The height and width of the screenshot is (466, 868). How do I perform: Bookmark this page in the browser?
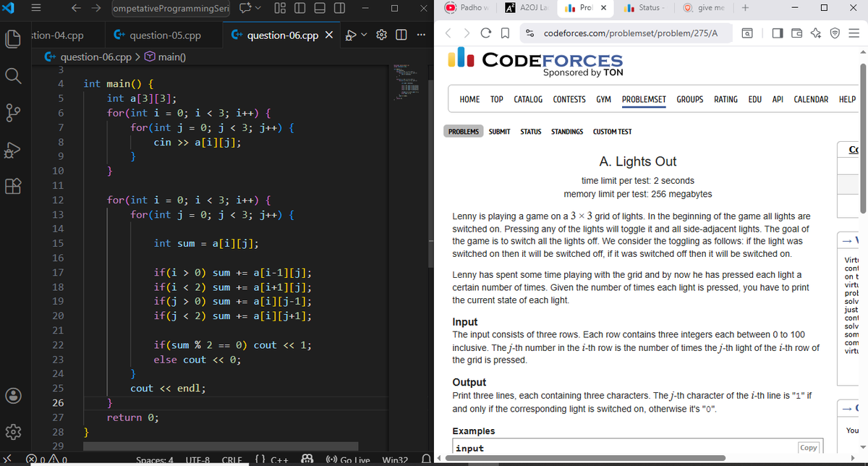click(x=506, y=33)
